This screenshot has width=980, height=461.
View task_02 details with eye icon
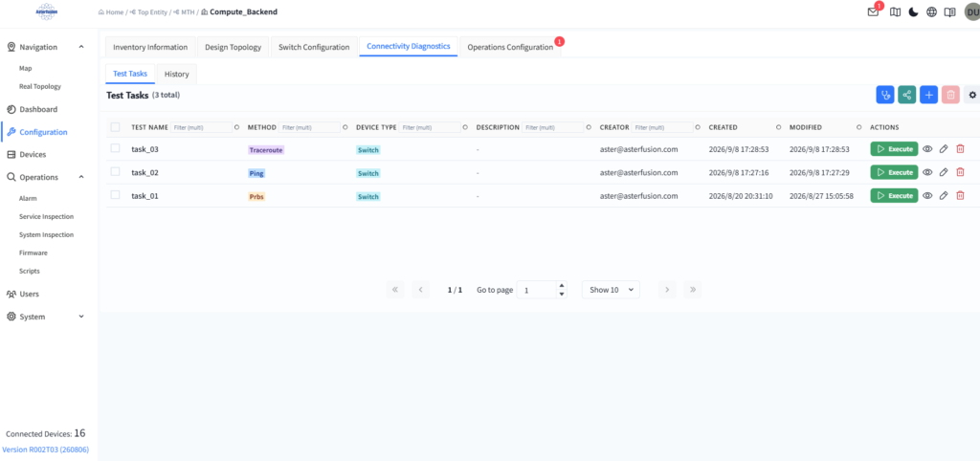coord(927,172)
